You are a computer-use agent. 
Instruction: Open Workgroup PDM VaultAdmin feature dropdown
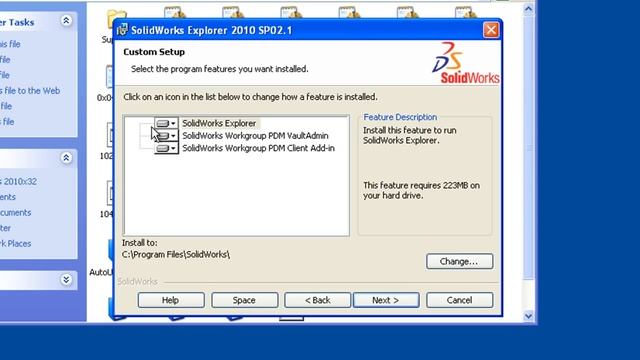167,136
